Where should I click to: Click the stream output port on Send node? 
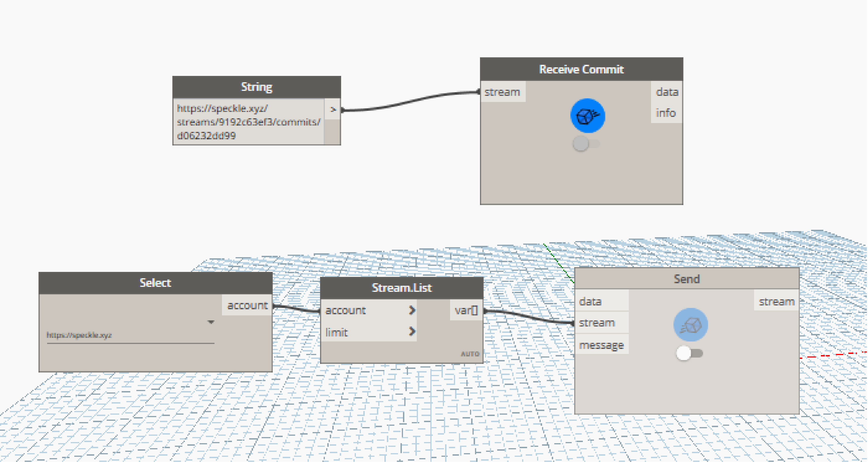pos(776,301)
